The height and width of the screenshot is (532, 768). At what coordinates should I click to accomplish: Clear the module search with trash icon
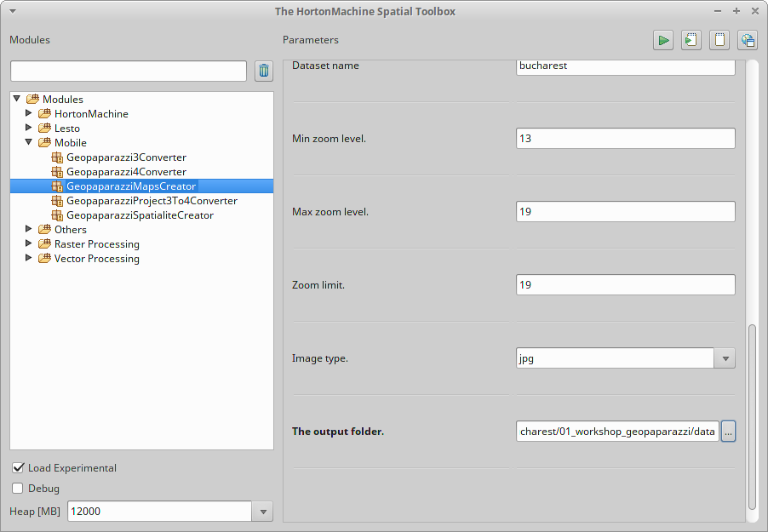point(264,71)
